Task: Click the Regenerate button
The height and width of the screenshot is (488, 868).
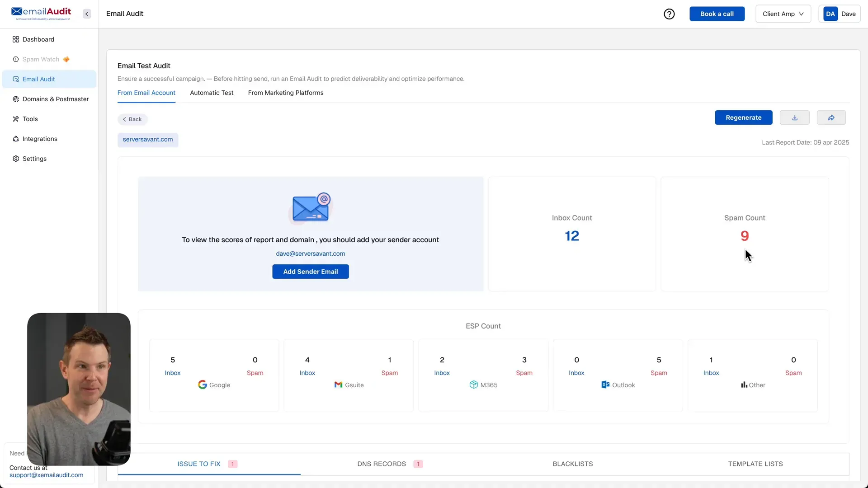Action: click(744, 117)
